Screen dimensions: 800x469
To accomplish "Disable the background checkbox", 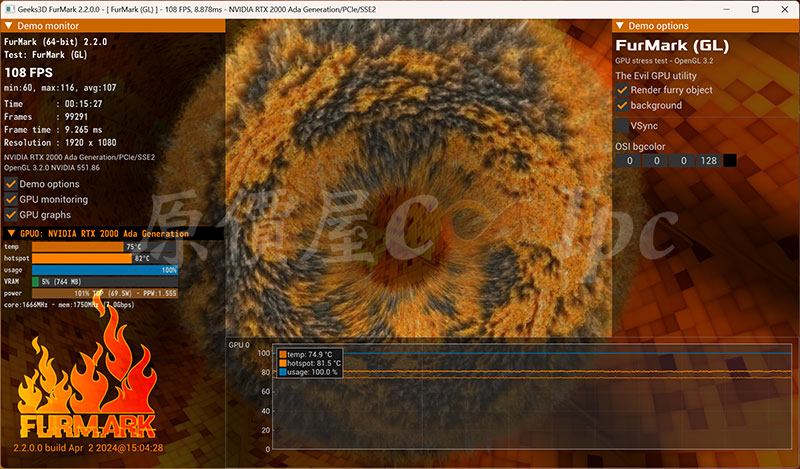I will pos(621,105).
